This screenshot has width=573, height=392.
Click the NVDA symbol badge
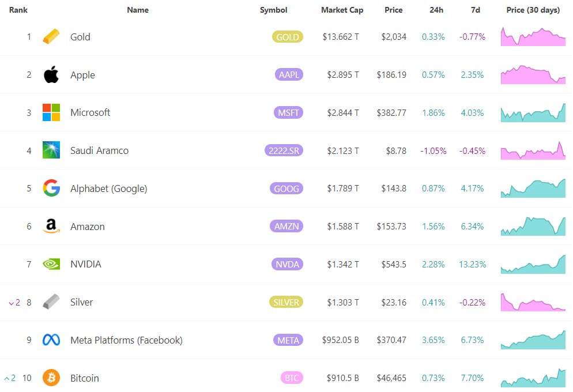click(x=287, y=264)
